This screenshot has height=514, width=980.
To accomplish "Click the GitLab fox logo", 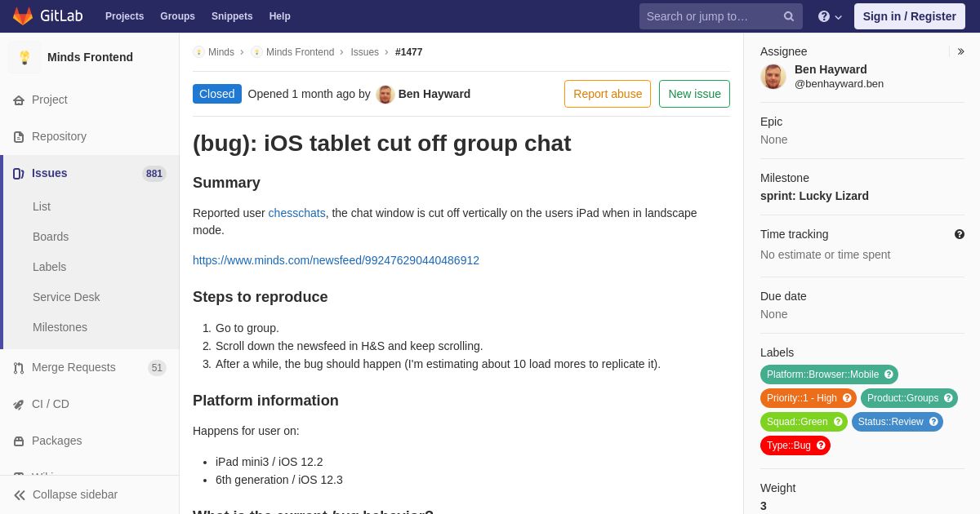I will (23, 16).
